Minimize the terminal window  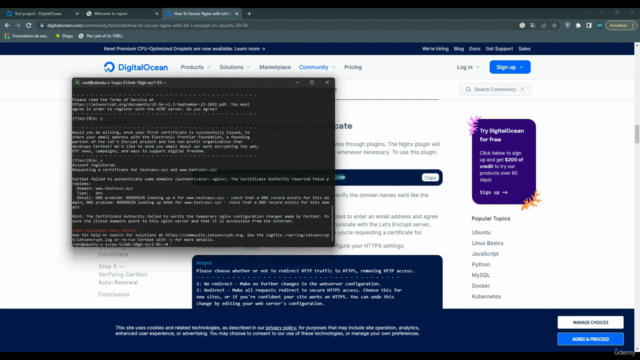(x=297, y=82)
